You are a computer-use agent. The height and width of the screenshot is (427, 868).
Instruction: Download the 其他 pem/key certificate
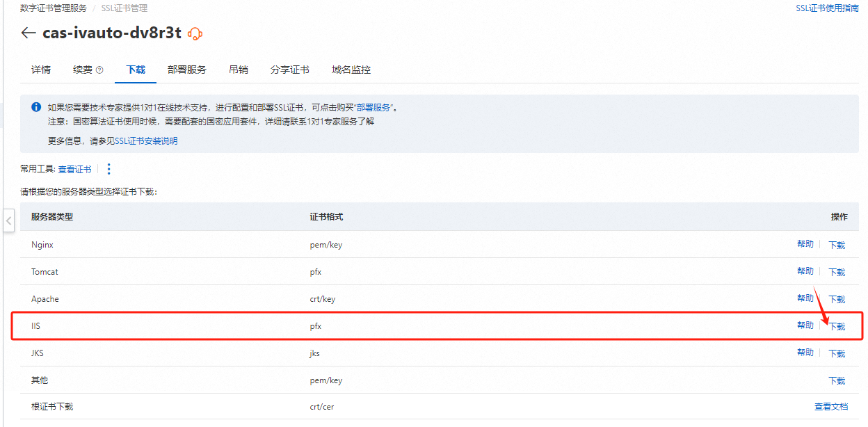coord(837,380)
